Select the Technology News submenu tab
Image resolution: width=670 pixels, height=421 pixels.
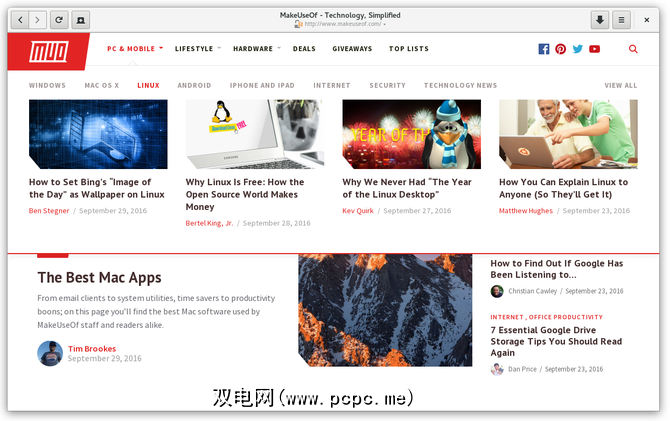pos(461,85)
